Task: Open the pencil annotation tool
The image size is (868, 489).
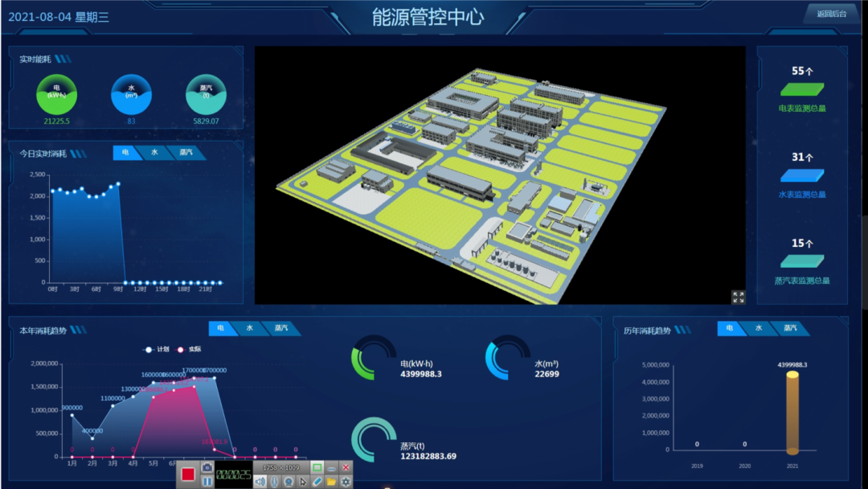Action: point(317,482)
